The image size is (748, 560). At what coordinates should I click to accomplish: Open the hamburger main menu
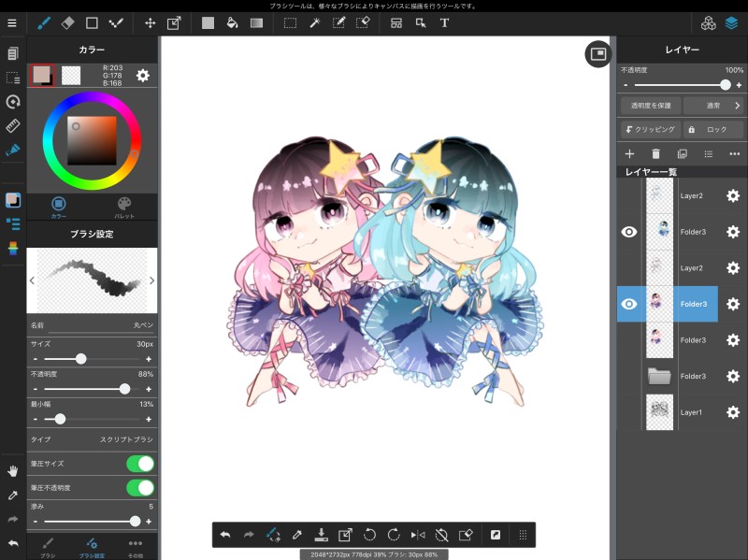coord(12,22)
